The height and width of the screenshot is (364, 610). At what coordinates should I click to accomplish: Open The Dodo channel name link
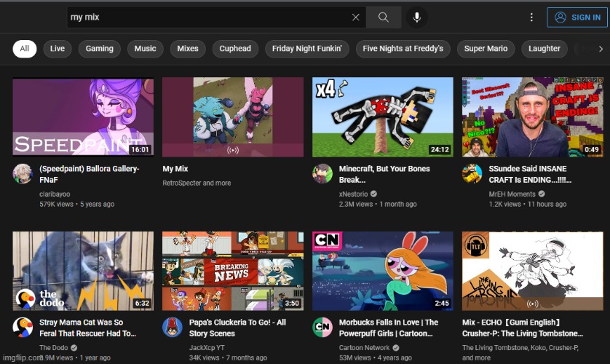[x=54, y=348]
